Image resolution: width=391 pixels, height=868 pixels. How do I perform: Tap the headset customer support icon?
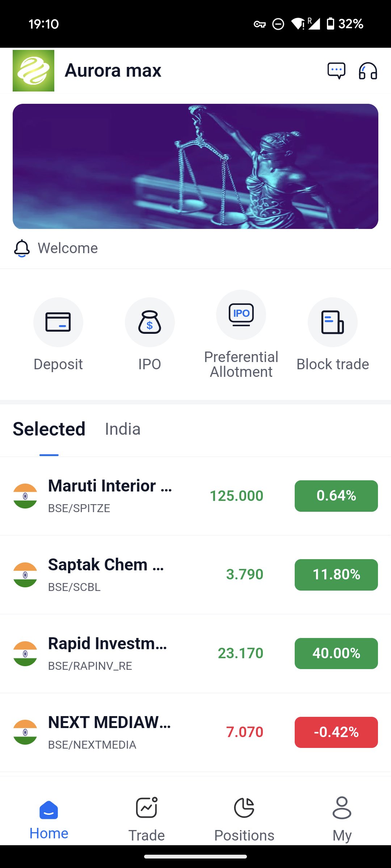pyautogui.click(x=368, y=71)
